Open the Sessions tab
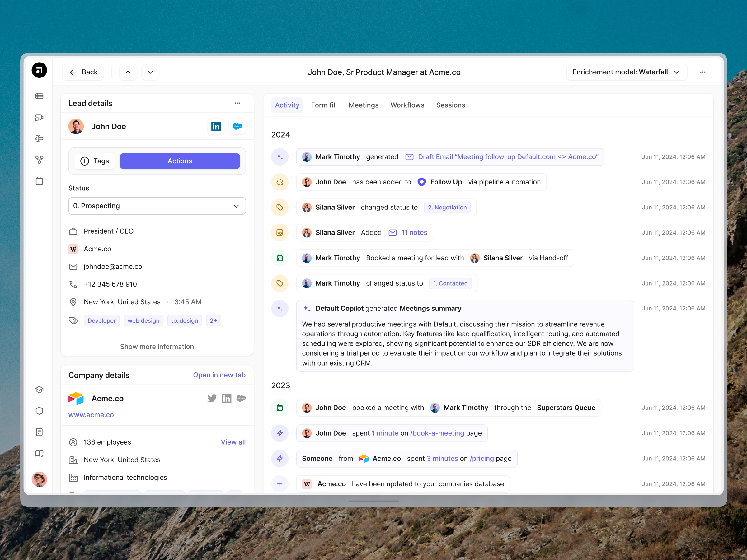Screen dimensions: 747x560 [x=450, y=105]
